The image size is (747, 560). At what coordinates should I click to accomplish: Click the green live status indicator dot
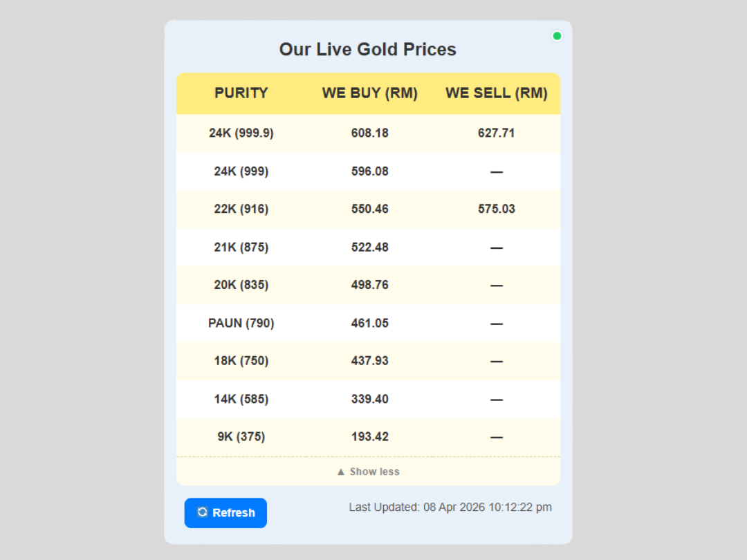[557, 36]
